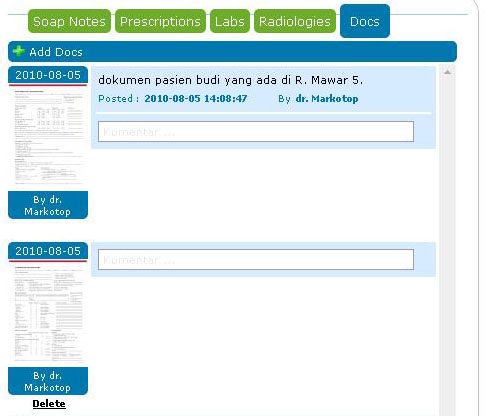
Task: Open the first document thumbnail
Action: pos(48,137)
